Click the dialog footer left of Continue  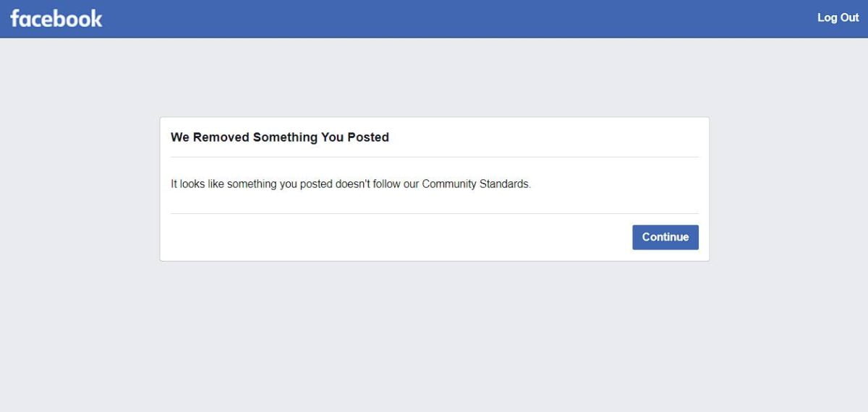[398, 237]
